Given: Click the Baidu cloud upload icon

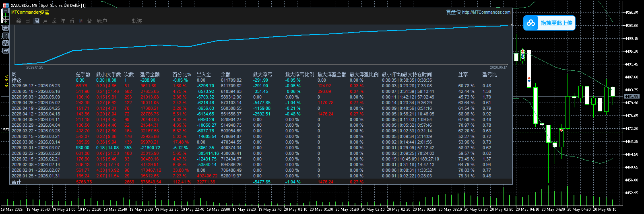Looking at the screenshot, I should 531,23.
